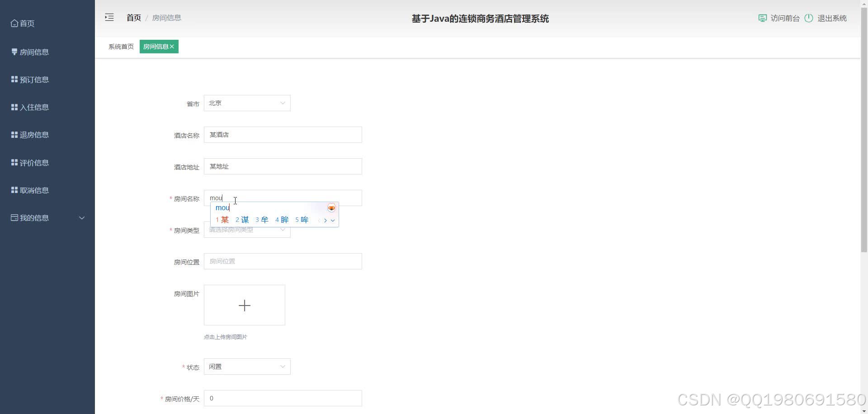
Task: Expand the IME candidate list down arrow
Action: pyautogui.click(x=333, y=221)
